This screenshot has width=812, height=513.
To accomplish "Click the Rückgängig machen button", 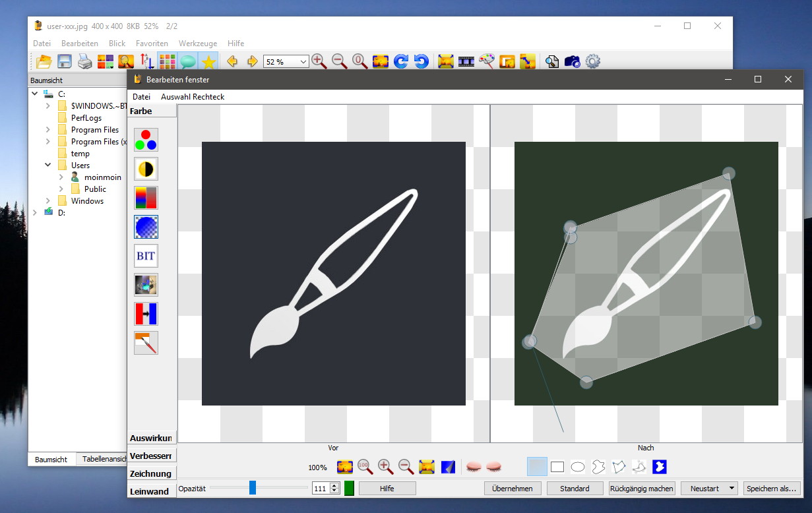I will (x=642, y=489).
